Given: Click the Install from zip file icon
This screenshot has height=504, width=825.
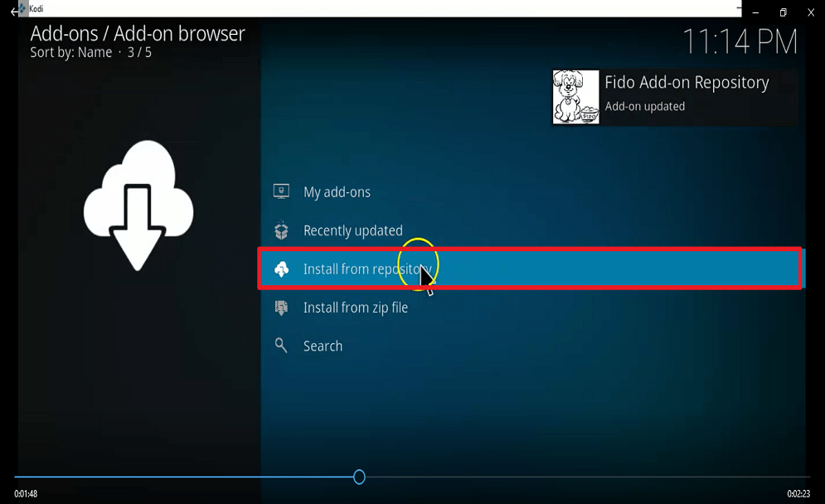Looking at the screenshot, I should (281, 308).
